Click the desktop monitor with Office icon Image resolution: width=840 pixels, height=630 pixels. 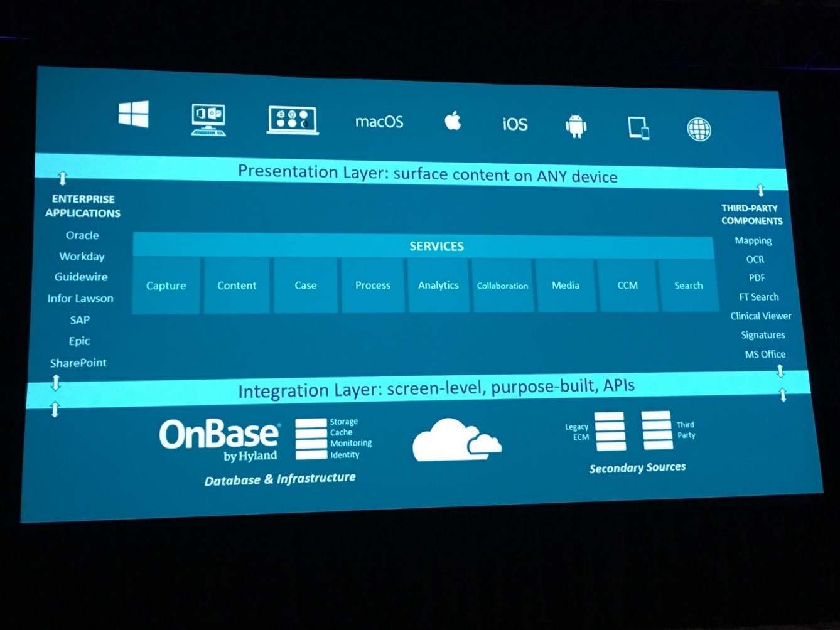[x=208, y=119]
